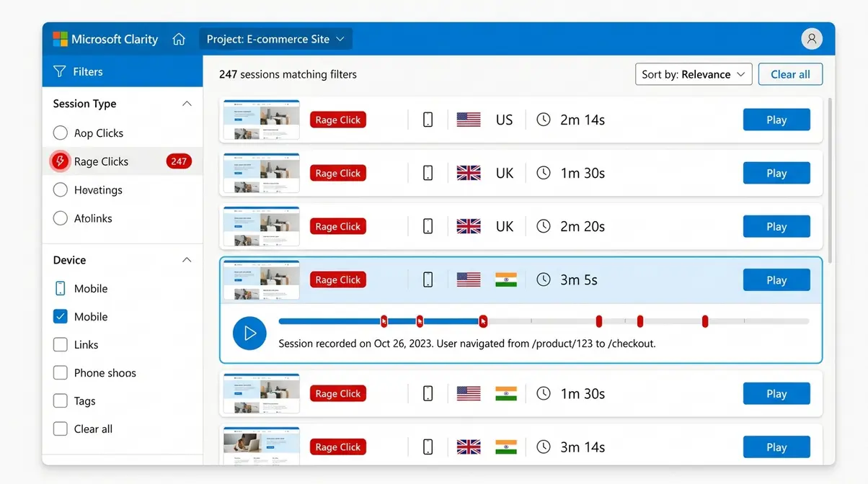868x484 pixels.
Task: Open the Project: E-commerce Site dropdown
Action: (275, 39)
